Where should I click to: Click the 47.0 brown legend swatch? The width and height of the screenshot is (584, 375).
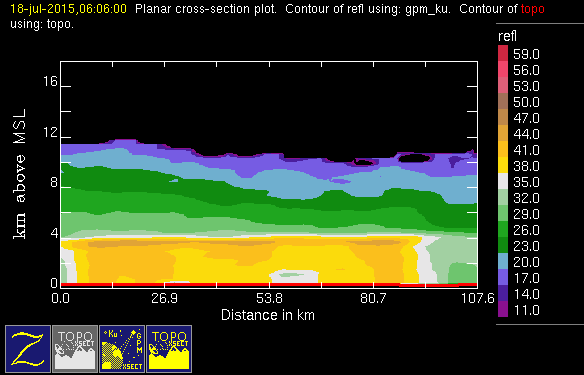[x=503, y=117]
